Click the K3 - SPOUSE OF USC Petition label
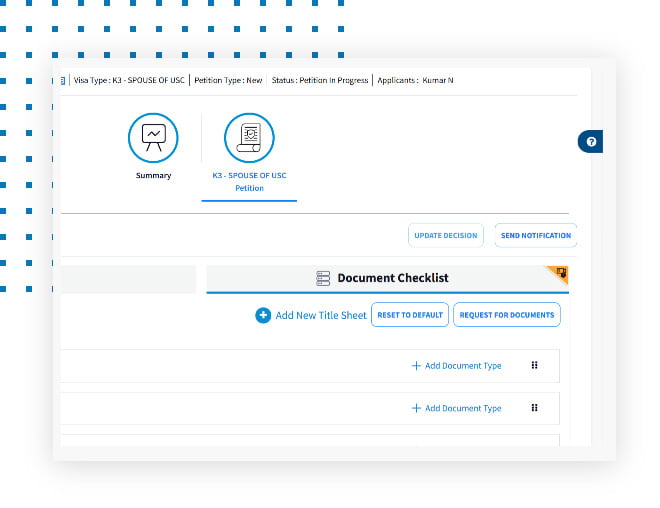Image resolution: width=660 pixels, height=508 pixels. pyautogui.click(x=249, y=182)
